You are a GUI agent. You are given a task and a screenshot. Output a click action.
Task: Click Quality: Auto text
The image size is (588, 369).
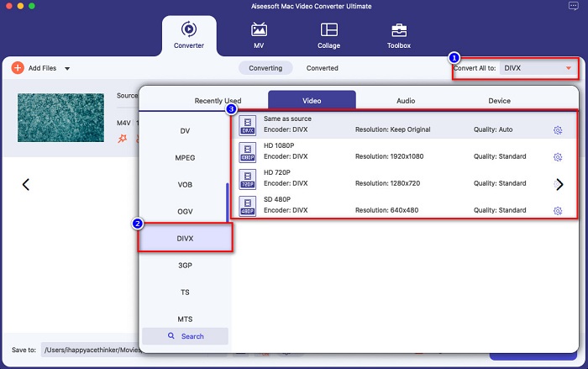[493, 129]
